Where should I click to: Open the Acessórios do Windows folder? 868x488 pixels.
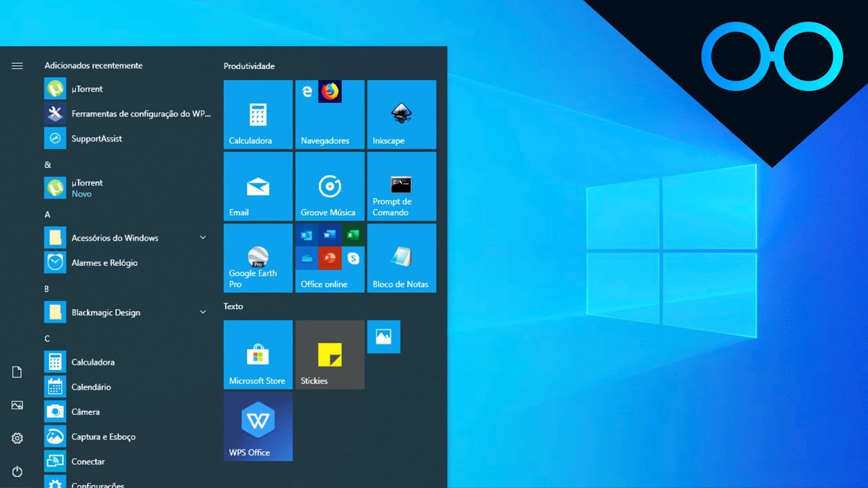click(x=127, y=238)
